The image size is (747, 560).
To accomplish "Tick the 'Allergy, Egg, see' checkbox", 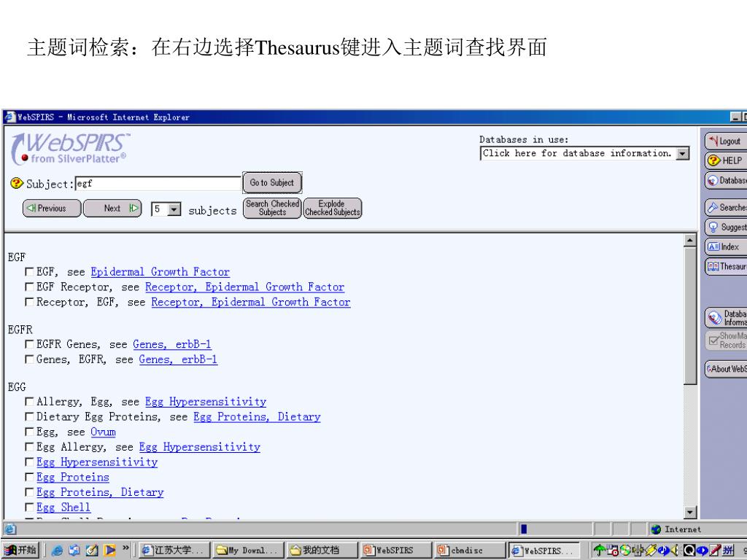I will (29, 402).
